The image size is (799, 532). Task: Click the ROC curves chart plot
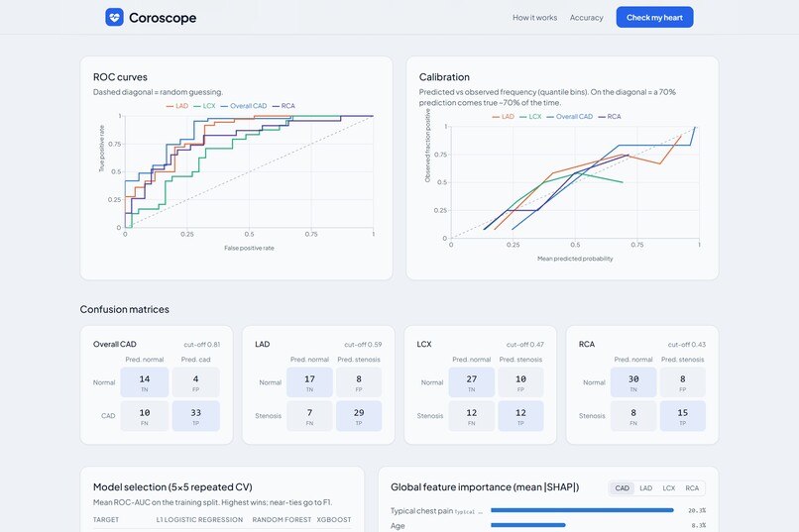[x=249, y=172]
